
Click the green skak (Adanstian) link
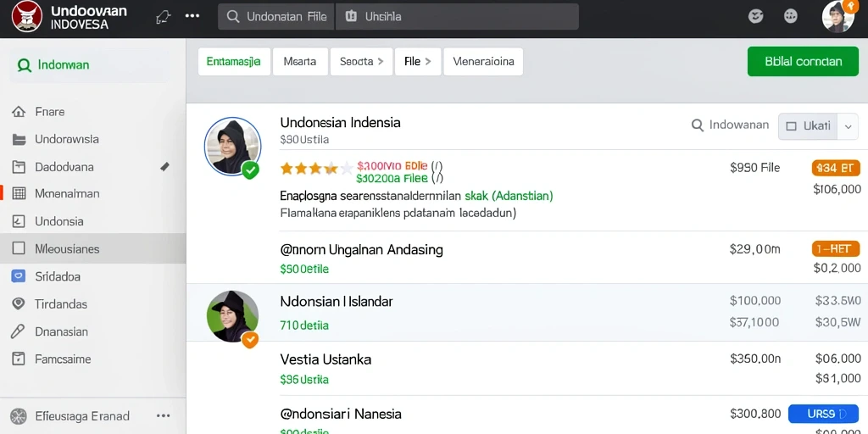509,196
